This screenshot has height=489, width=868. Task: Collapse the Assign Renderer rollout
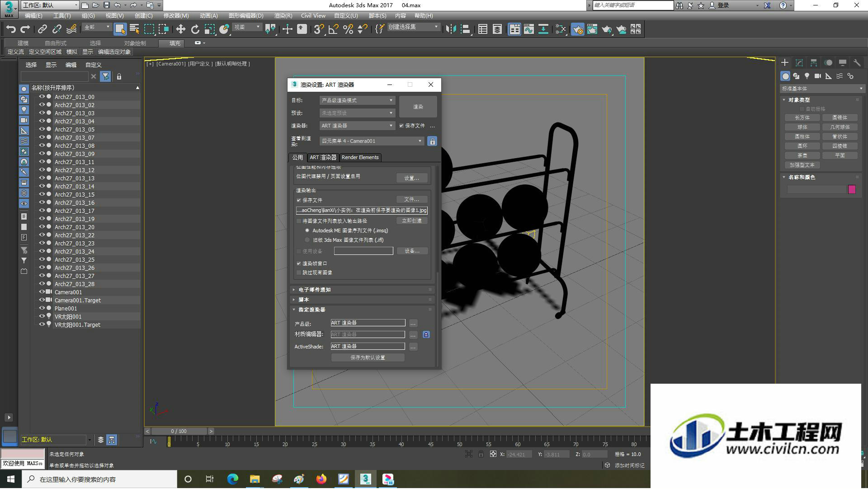[362, 310]
